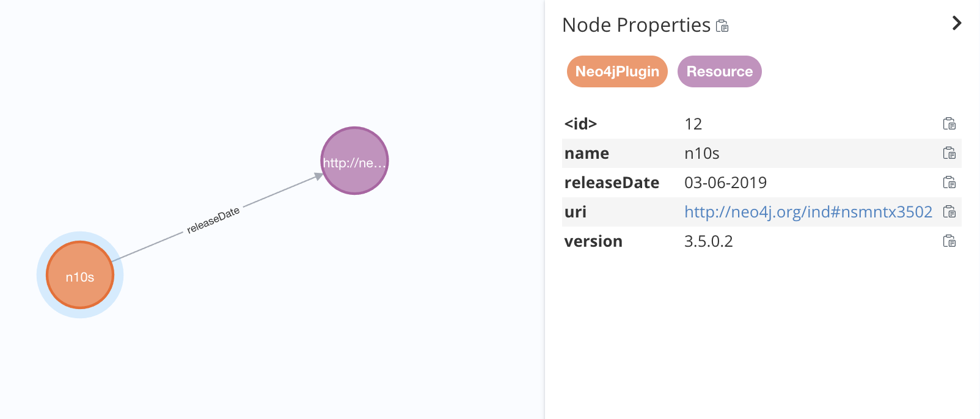Click the name value n10s

click(701, 153)
